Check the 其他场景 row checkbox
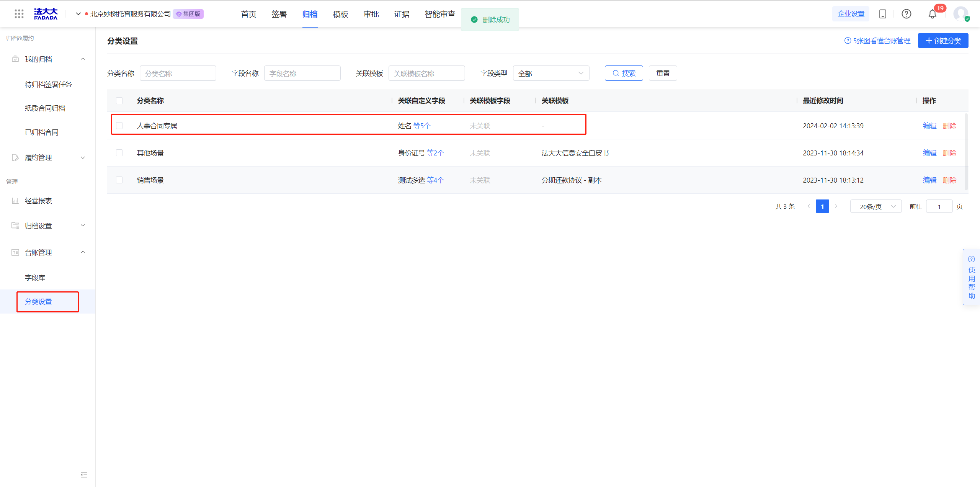Image resolution: width=980 pixels, height=487 pixels. pyautogui.click(x=119, y=153)
